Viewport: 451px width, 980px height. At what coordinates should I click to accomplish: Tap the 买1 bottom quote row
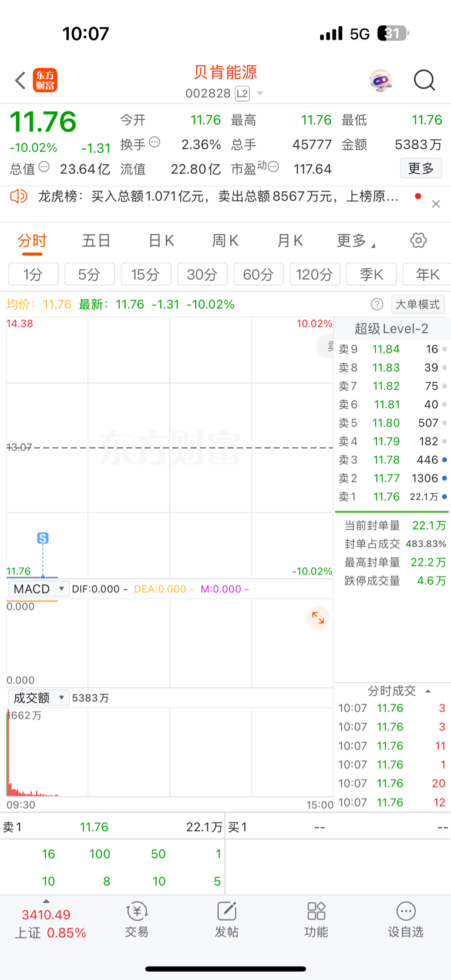point(338,827)
